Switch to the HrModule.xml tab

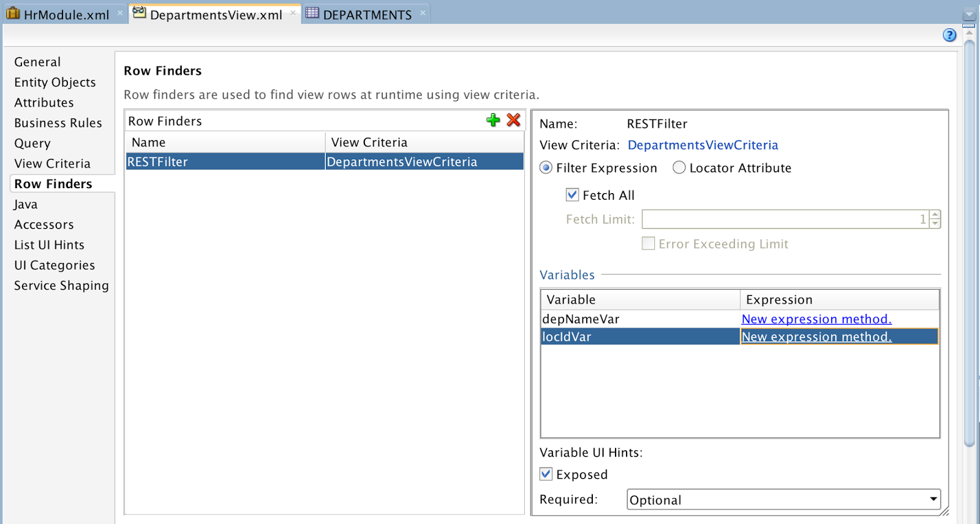(x=66, y=14)
